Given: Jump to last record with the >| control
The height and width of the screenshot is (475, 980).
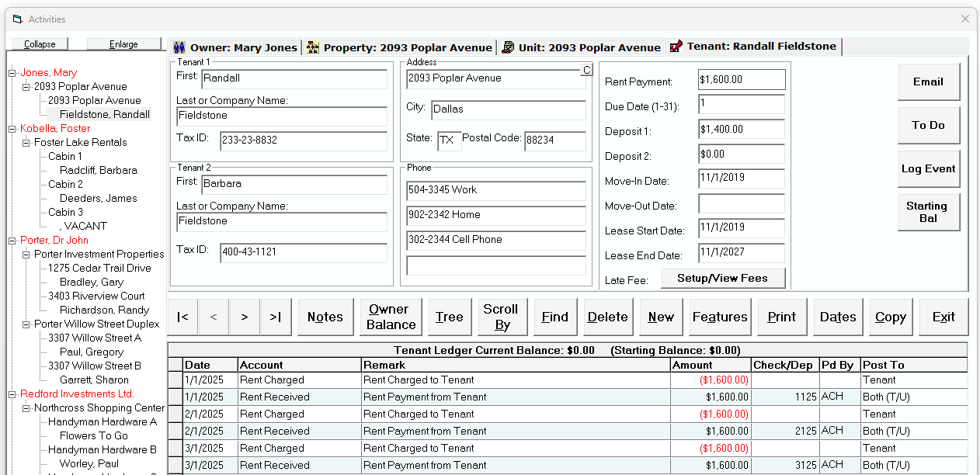Looking at the screenshot, I should click(275, 317).
